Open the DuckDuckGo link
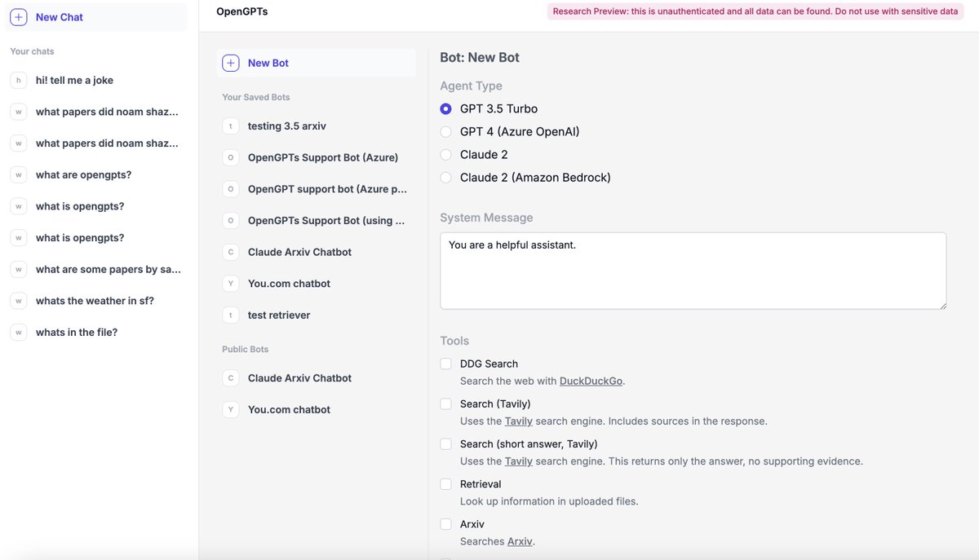 (589, 380)
